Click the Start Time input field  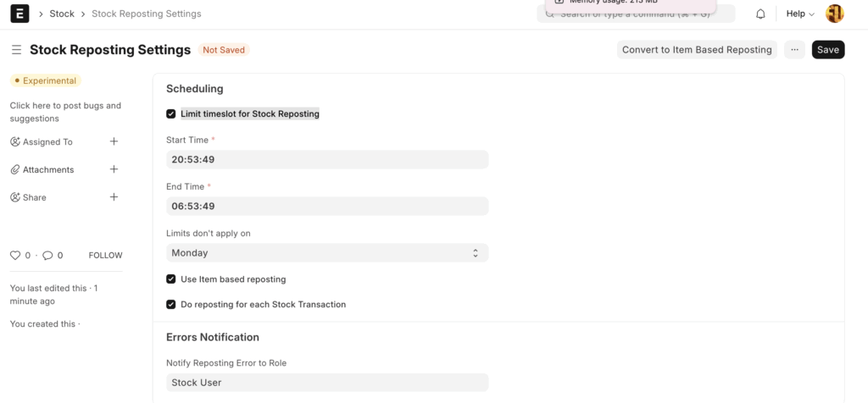(327, 159)
